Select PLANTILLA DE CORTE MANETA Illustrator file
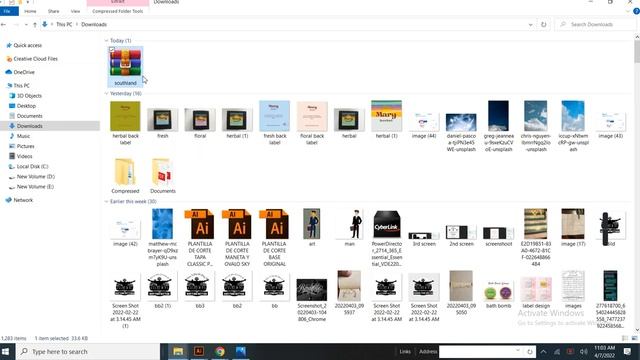Image resolution: width=640 pixels, height=360 pixels. click(237, 224)
